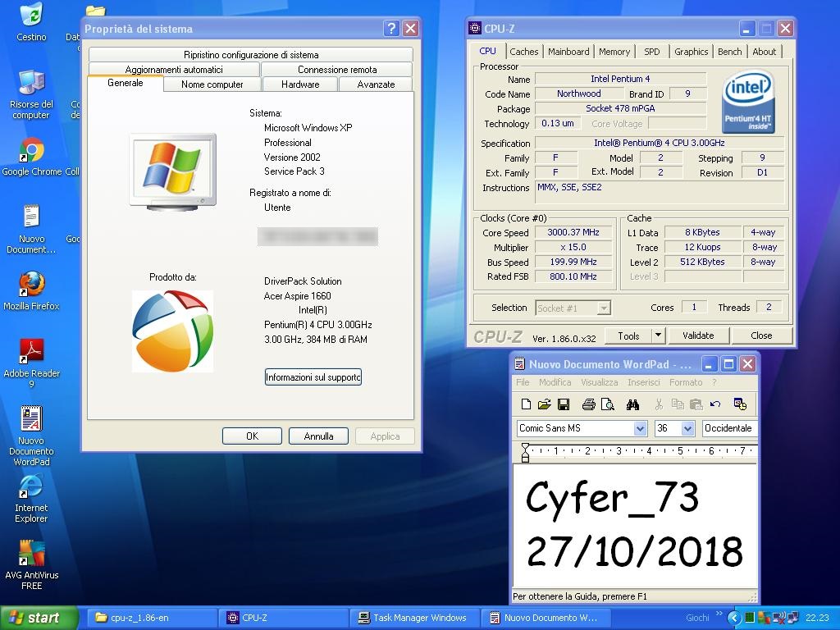Click help question mark in Proprietà del sistema
Screen dimensions: 840x630
[x=391, y=29]
